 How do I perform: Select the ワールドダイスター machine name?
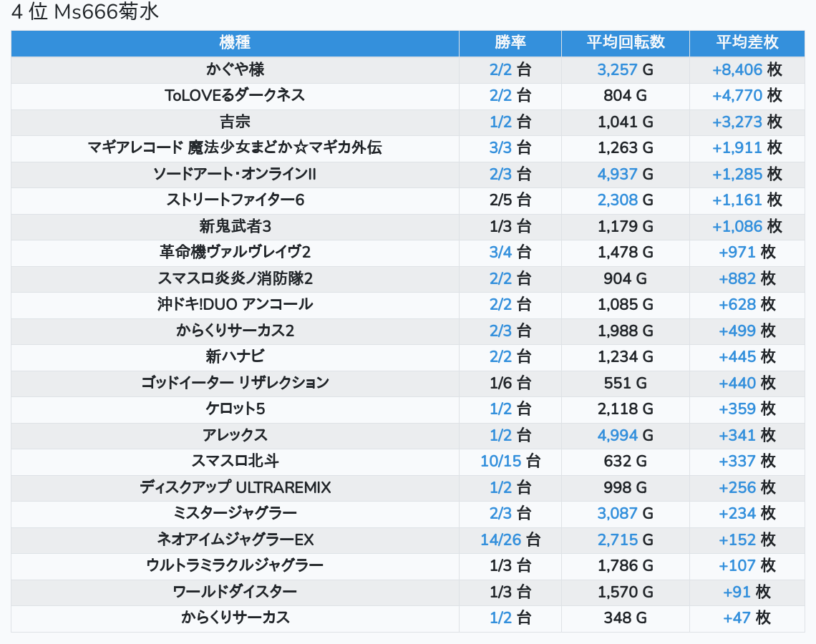pyautogui.click(x=235, y=592)
